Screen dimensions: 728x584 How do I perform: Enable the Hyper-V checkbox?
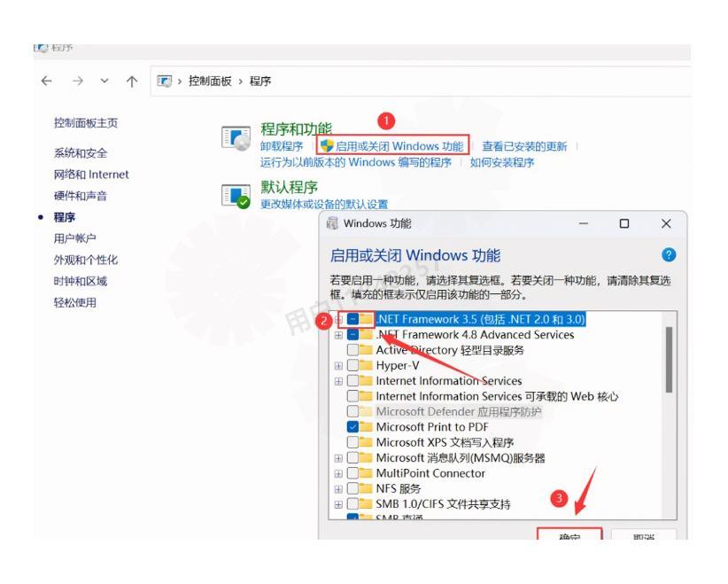coord(353,365)
